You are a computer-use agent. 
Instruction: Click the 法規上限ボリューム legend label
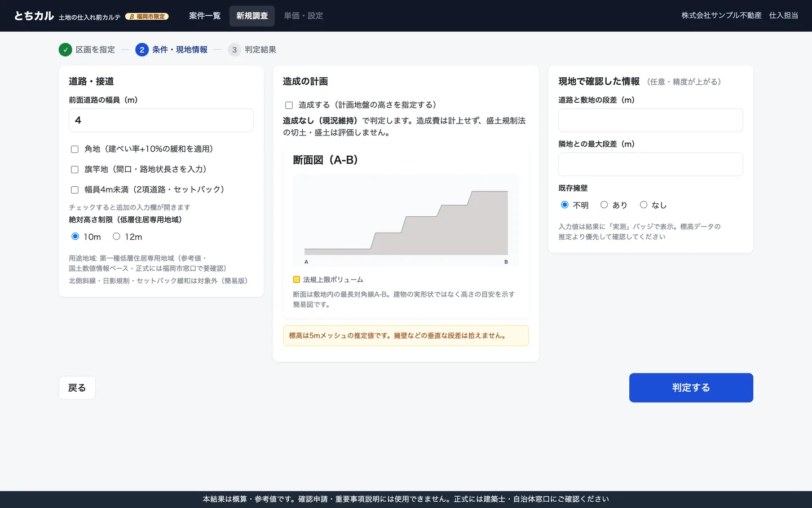click(x=333, y=279)
